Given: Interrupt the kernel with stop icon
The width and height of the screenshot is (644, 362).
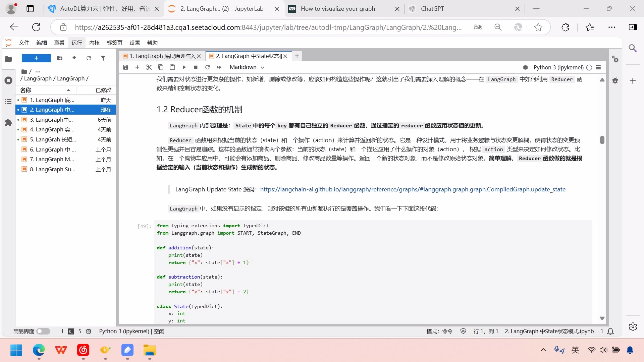Looking at the screenshot, I should (196, 67).
